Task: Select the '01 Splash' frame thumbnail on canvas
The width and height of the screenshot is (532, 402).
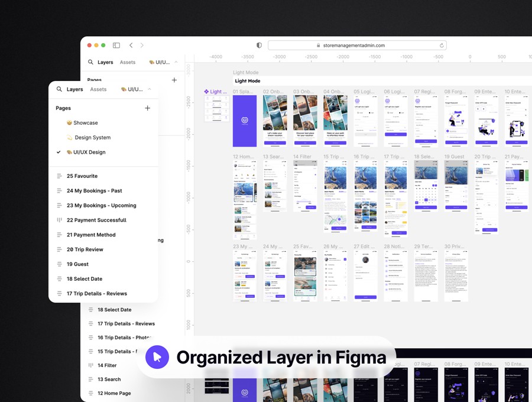Action: click(245, 120)
